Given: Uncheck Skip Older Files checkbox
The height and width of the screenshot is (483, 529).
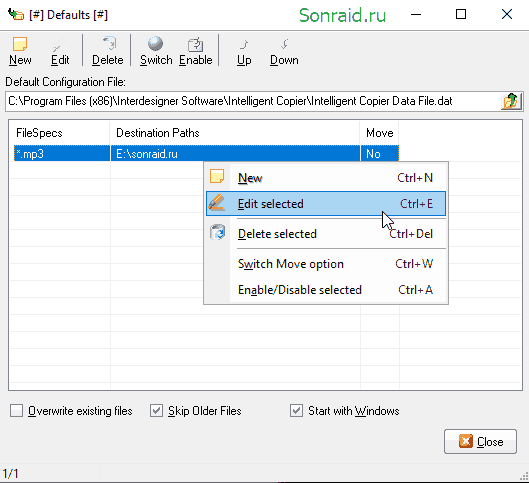Looking at the screenshot, I should pos(156,411).
